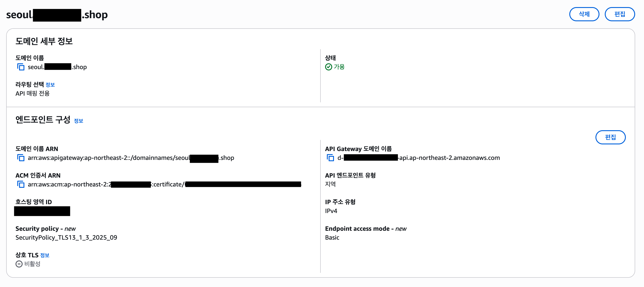Click the 도메인 세부 정보 heading
Screen dimensions: 644x287
coord(44,41)
